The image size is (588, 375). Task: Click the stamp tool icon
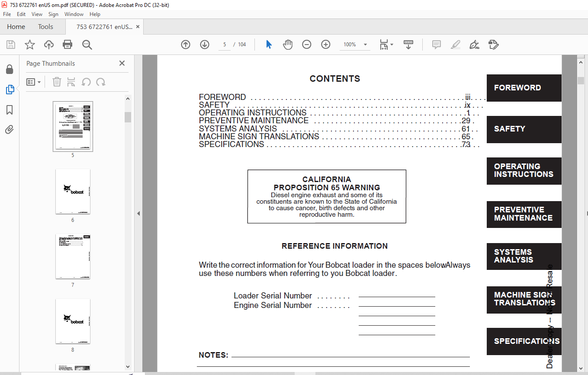point(493,45)
